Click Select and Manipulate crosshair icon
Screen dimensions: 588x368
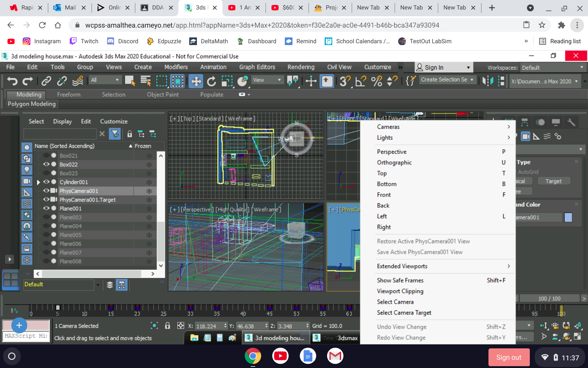click(x=311, y=81)
